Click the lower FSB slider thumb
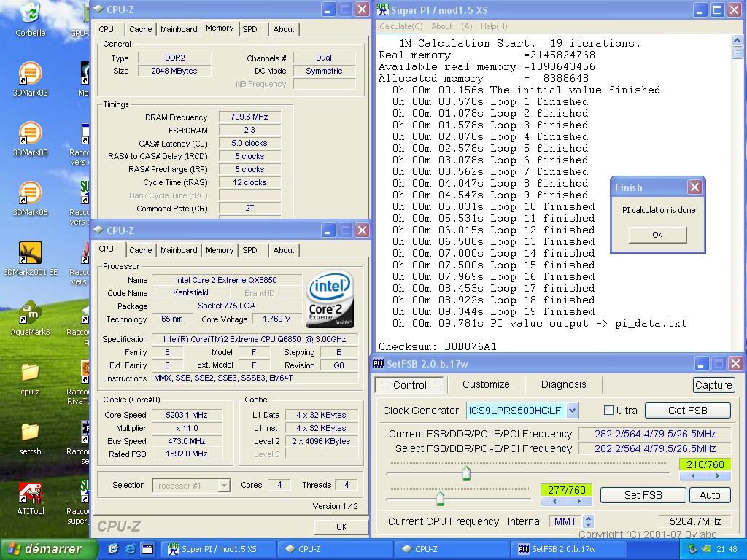 440,499
